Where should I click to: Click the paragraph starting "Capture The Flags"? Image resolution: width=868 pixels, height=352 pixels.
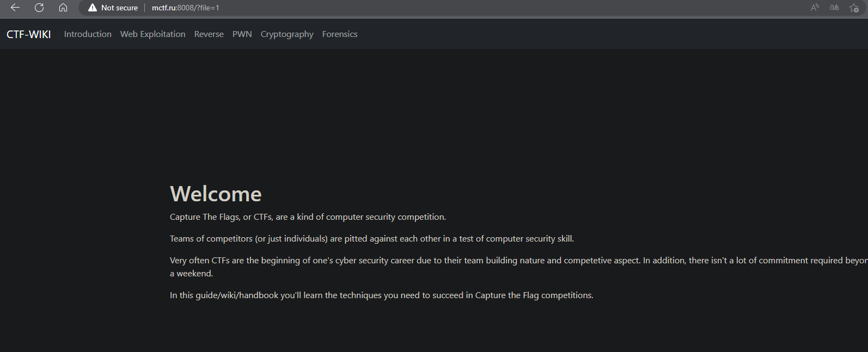pos(308,217)
